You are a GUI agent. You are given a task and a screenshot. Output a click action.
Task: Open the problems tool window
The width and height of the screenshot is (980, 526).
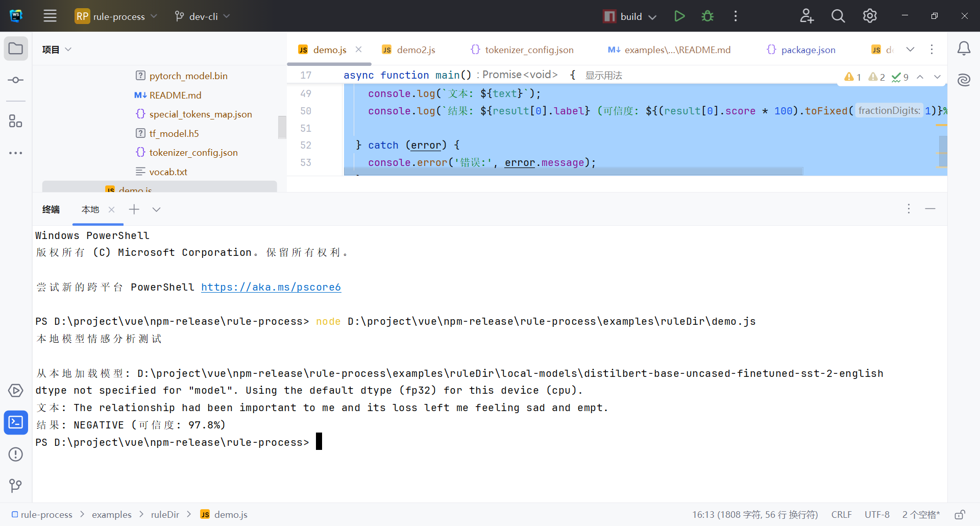click(16, 454)
